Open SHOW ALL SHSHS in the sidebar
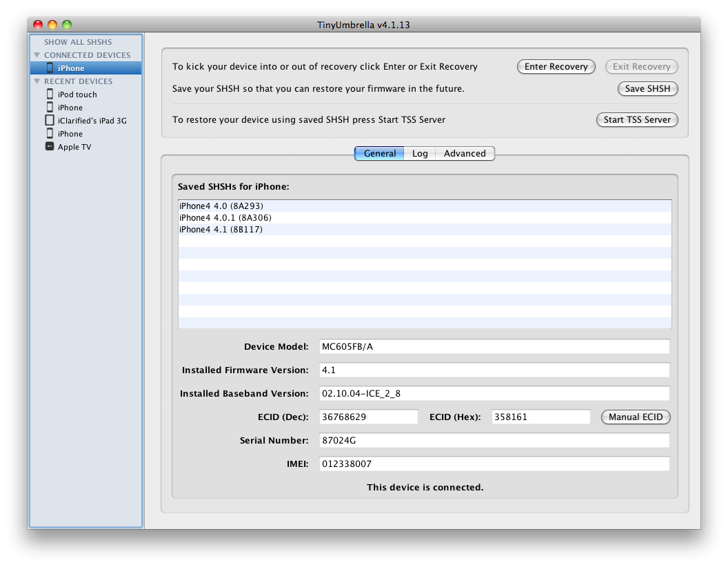The image size is (728, 567). click(77, 42)
